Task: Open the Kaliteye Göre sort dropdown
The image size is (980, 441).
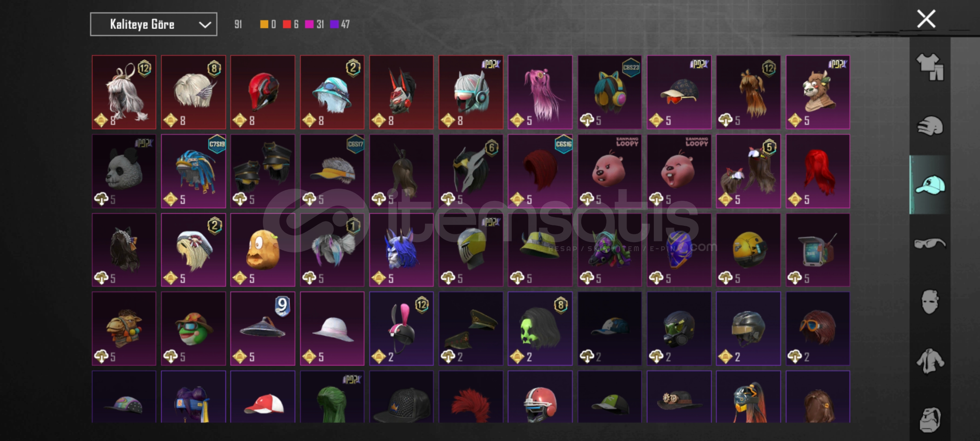Action: [x=153, y=24]
